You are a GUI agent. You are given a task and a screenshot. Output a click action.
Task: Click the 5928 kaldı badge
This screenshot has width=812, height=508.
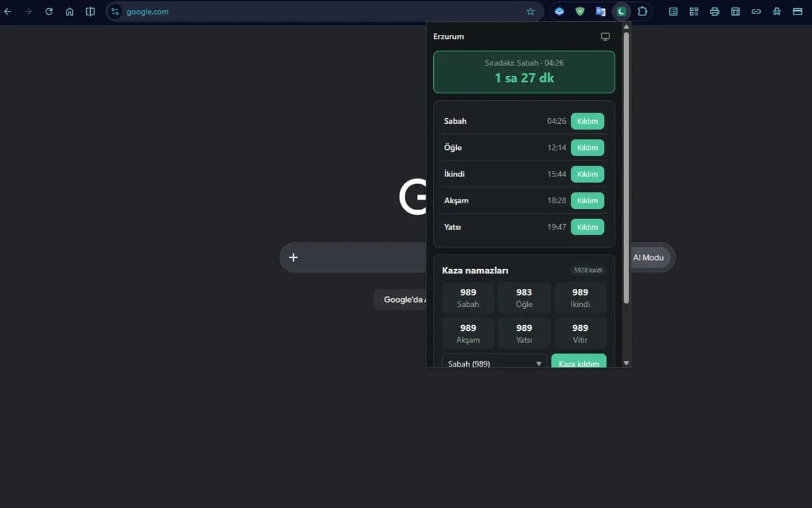588,271
